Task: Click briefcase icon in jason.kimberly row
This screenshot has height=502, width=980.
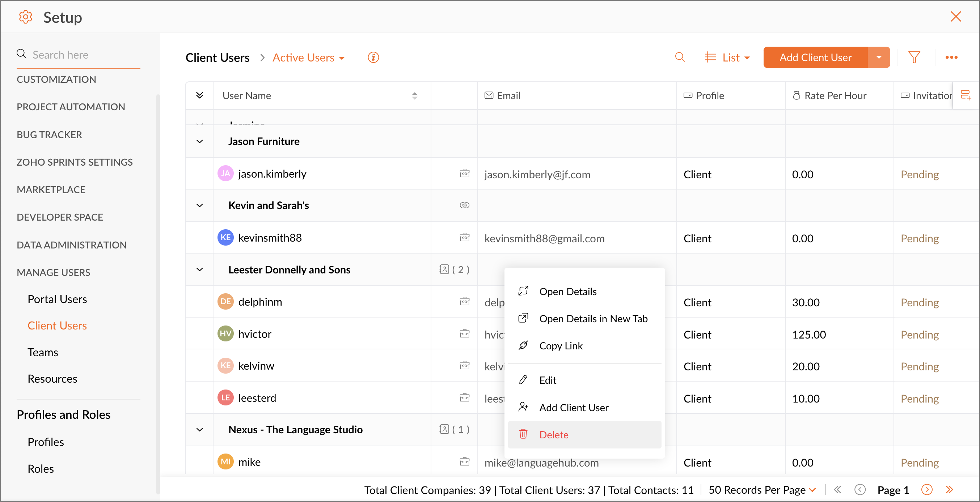Action: (465, 174)
